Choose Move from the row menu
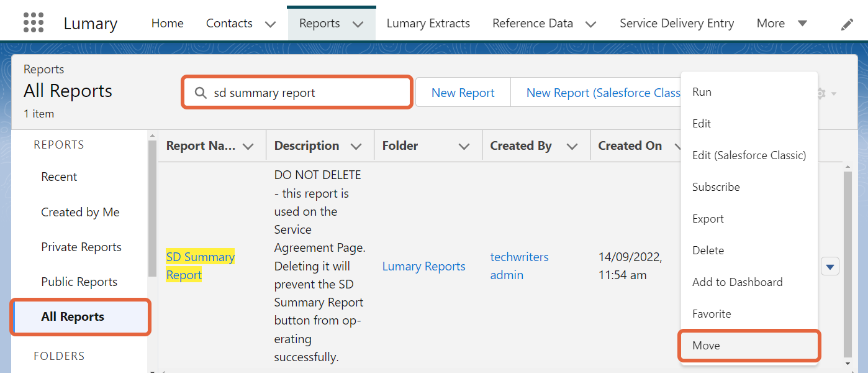 tap(748, 346)
